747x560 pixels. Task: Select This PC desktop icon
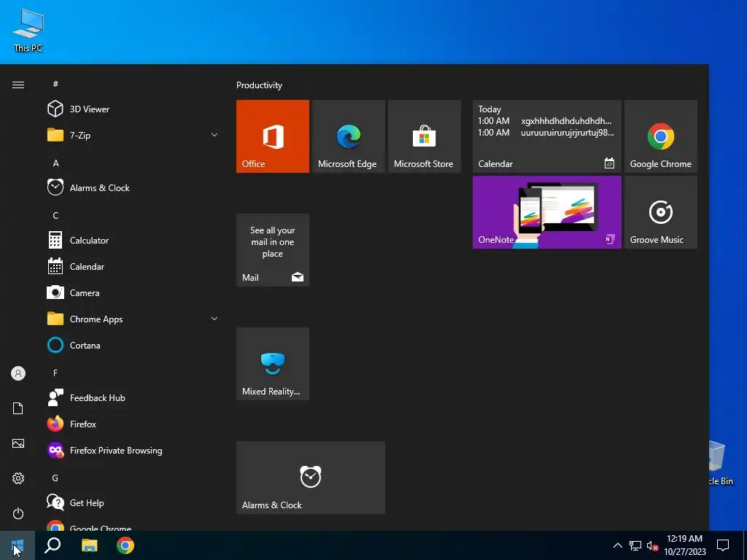coord(28,31)
